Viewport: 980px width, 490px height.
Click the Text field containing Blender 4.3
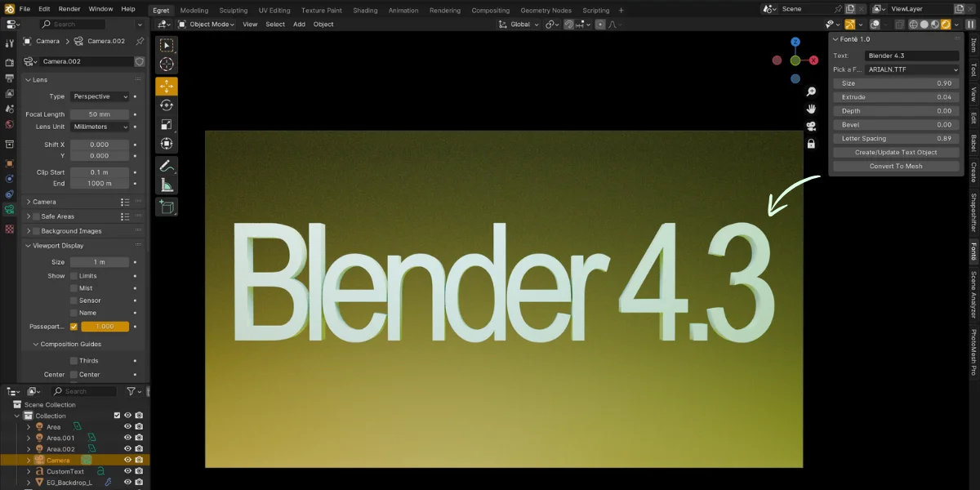911,56
